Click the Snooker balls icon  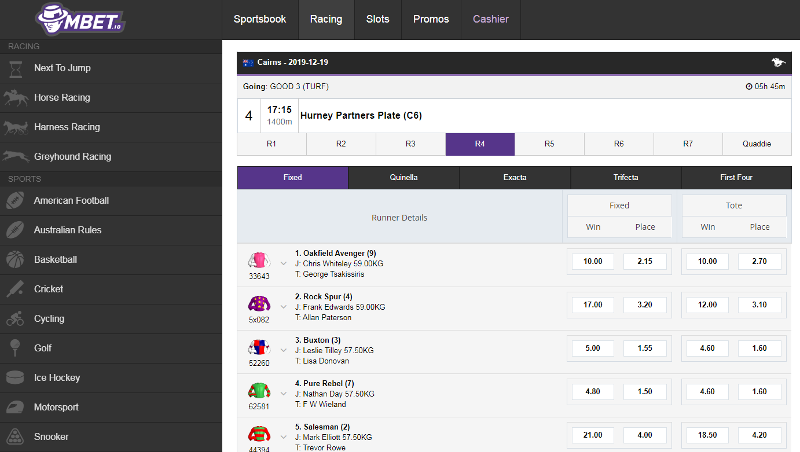[x=15, y=437]
